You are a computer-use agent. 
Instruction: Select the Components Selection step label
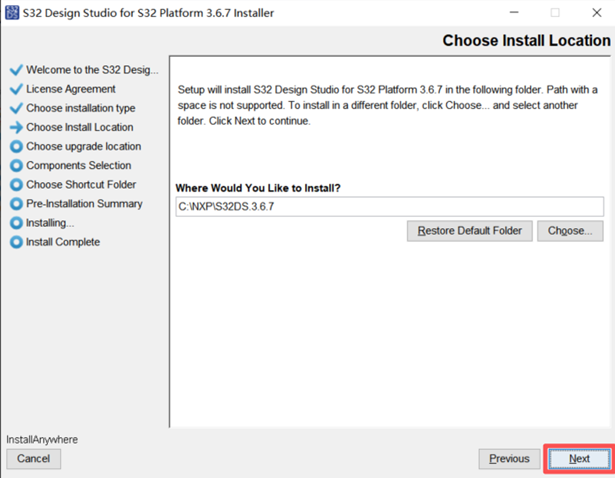click(78, 165)
